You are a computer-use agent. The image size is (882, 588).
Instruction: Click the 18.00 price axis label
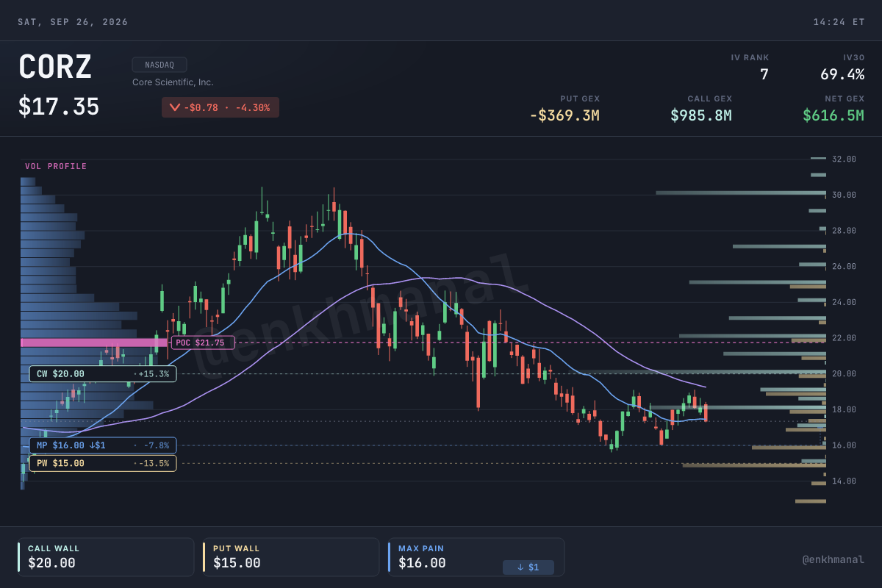tap(844, 409)
